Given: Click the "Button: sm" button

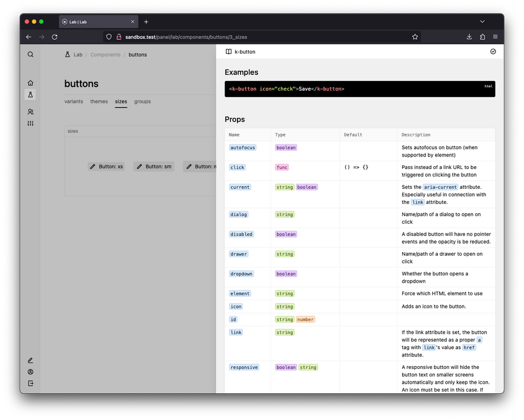Looking at the screenshot, I should click(x=154, y=167).
